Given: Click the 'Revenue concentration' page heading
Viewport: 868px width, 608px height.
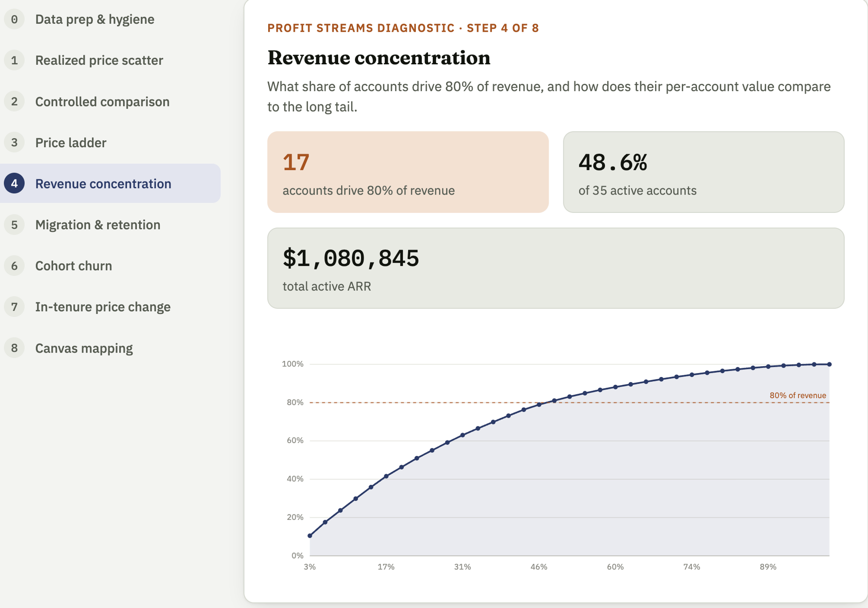Looking at the screenshot, I should [379, 58].
